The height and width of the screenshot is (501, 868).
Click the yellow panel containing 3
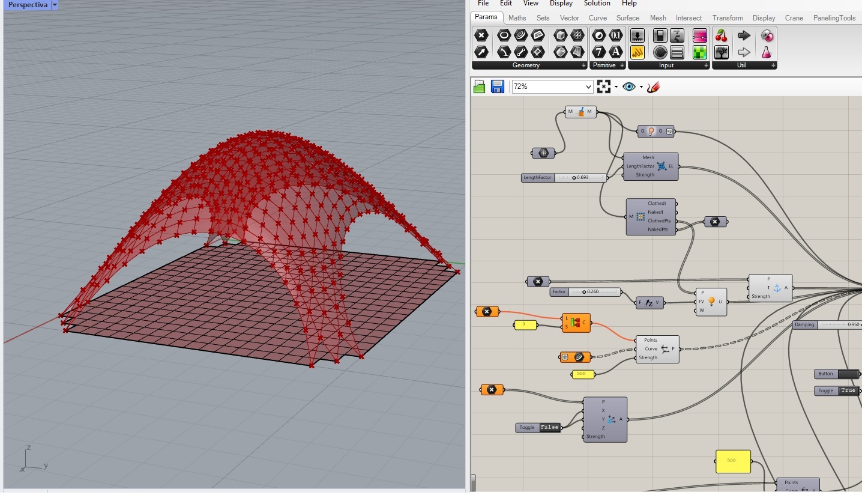tap(525, 325)
